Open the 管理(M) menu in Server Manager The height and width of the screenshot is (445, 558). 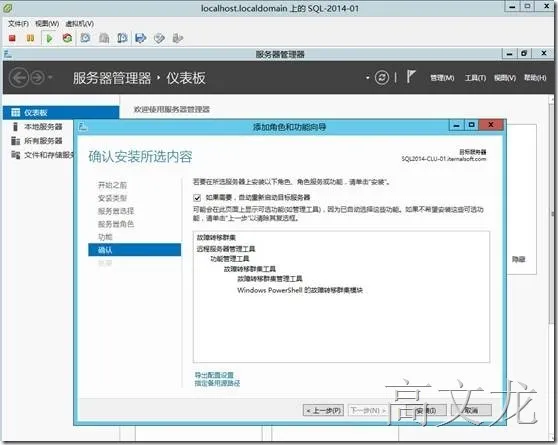coord(442,78)
